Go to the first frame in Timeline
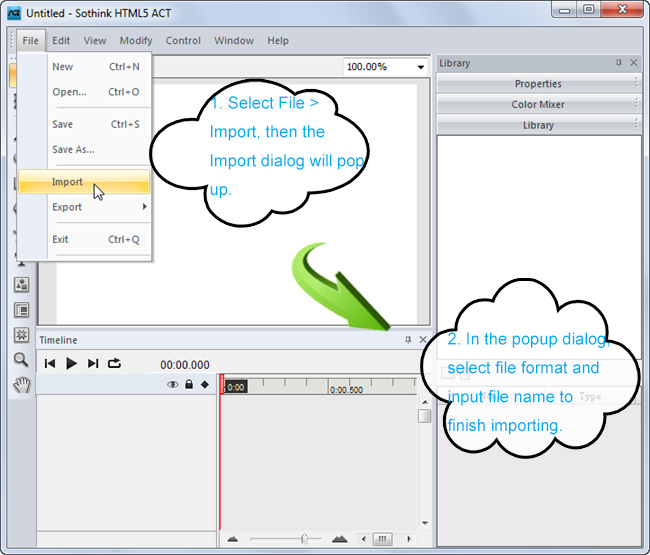Viewport: 650px width, 555px height. pos(50,364)
